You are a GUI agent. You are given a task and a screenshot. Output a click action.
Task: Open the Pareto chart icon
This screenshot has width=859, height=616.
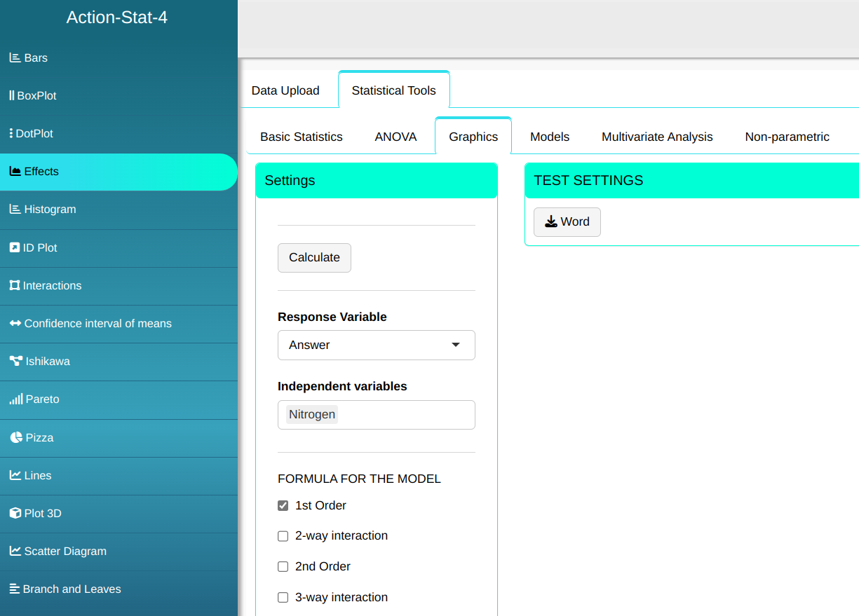point(15,399)
